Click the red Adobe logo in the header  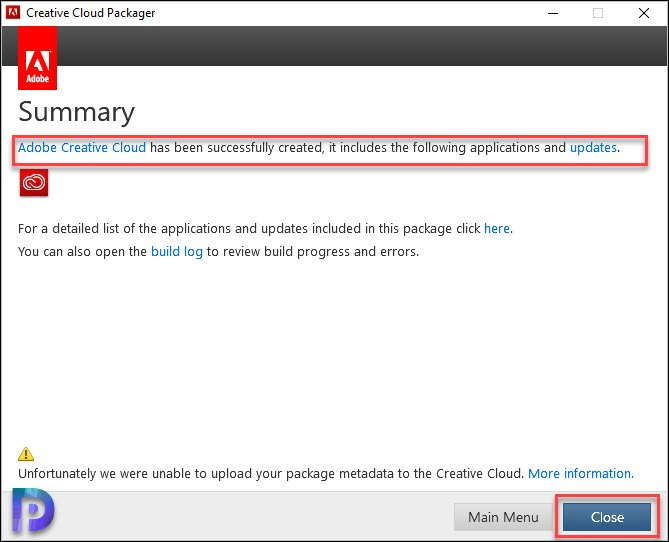coord(37,58)
